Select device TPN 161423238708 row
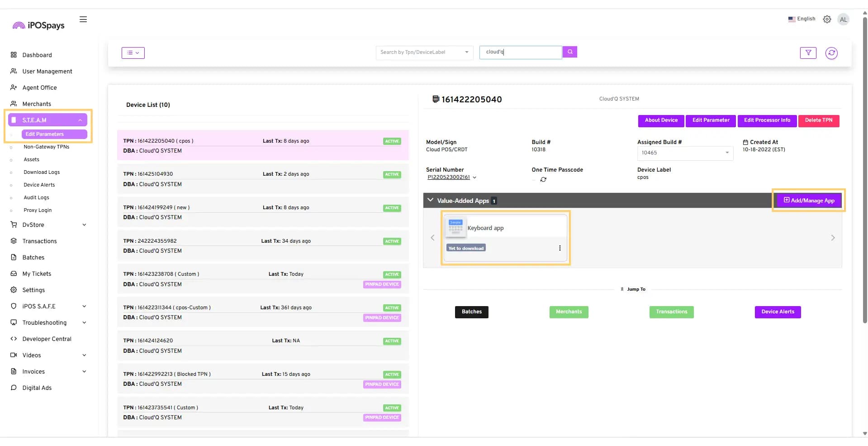Screen dimensions: 868x446 pyautogui.click(x=263, y=279)
